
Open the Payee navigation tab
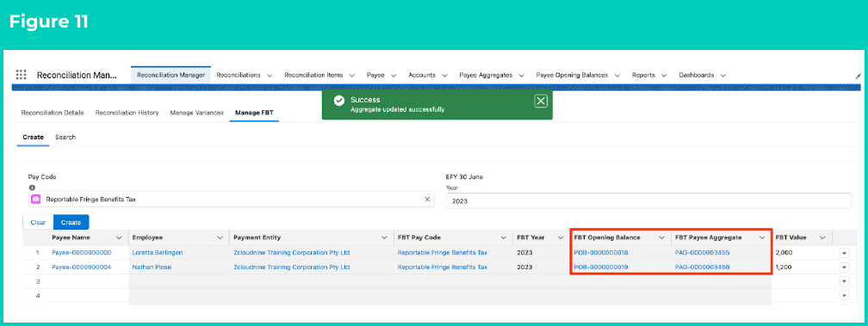(375, 75)
